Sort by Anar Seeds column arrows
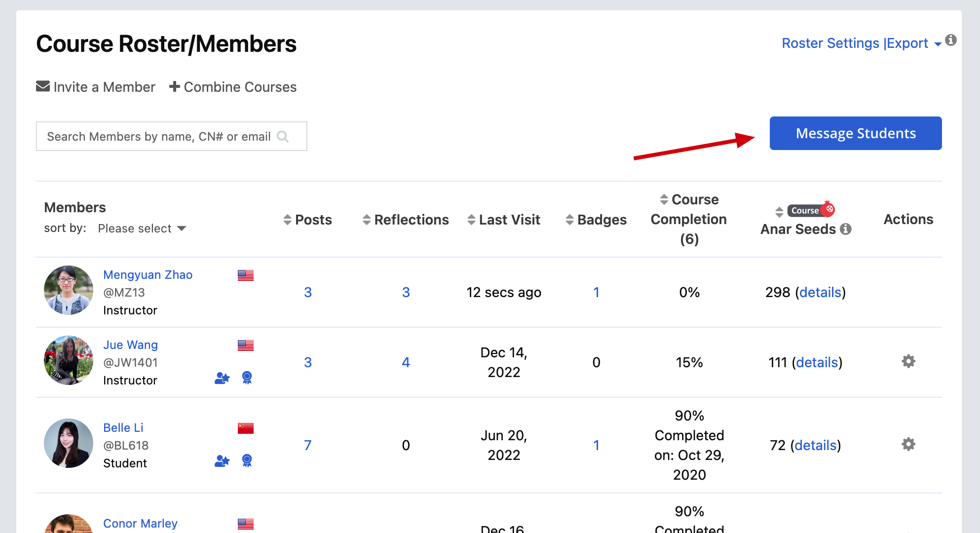 779,212
